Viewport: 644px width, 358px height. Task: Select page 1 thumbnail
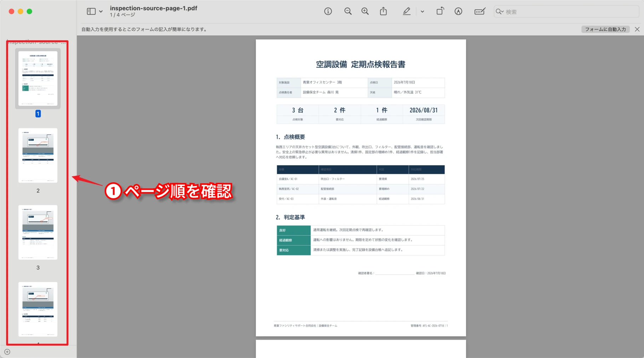pos(38,78)
